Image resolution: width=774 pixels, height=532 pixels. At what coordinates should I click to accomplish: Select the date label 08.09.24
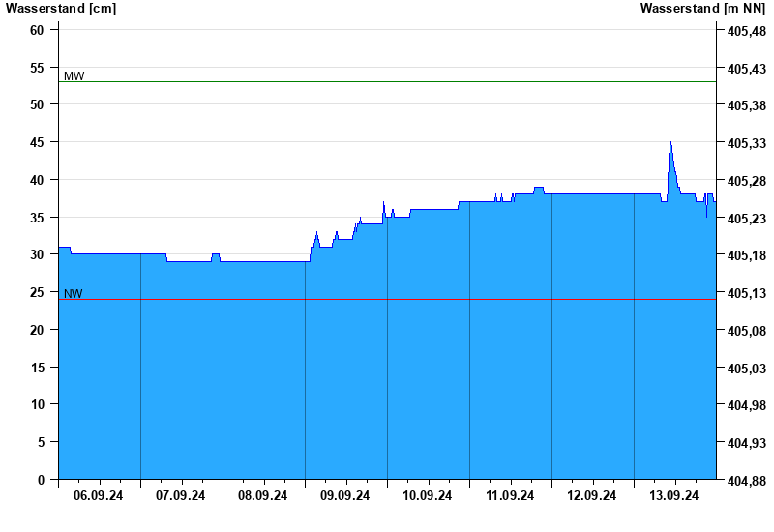[262, 495]
